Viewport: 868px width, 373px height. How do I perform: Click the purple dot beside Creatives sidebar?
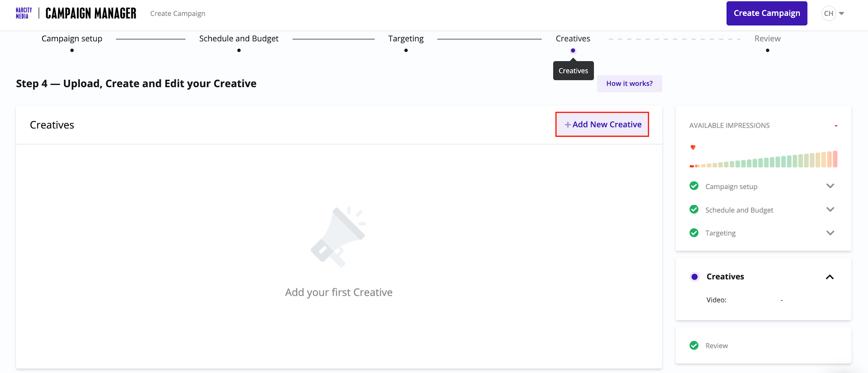[x=694, y=277]
